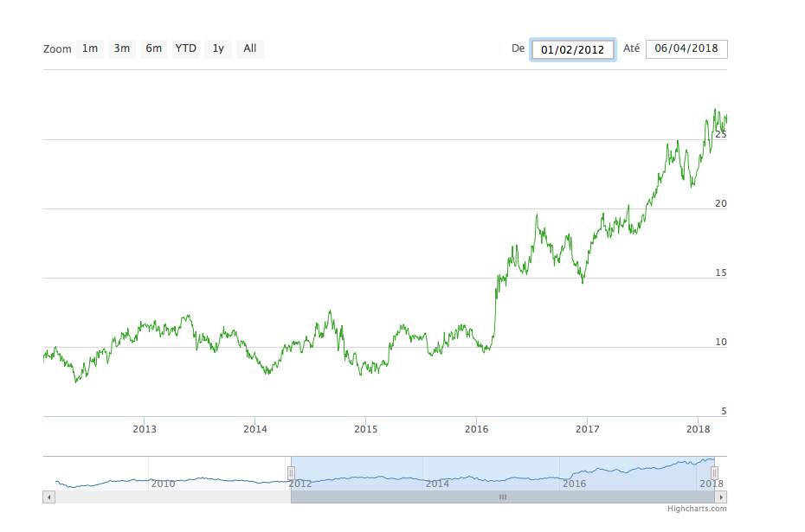Click the 2016 label on main x-axis
Screen dimensions: 805x532
click(477, 429)
